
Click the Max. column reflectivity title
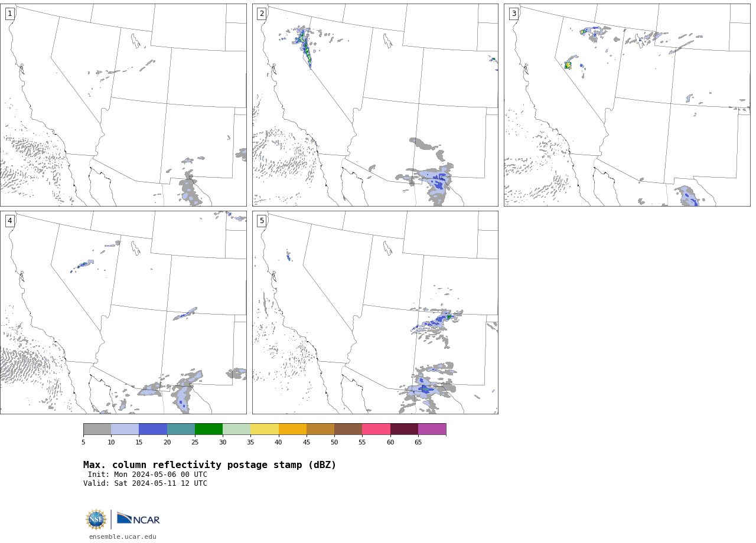pos(210,465)
